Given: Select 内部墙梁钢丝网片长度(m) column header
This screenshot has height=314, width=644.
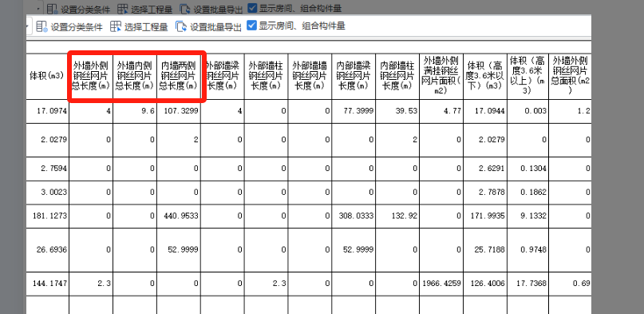Looking at the screenshot, I should click(x=354, y=76).
